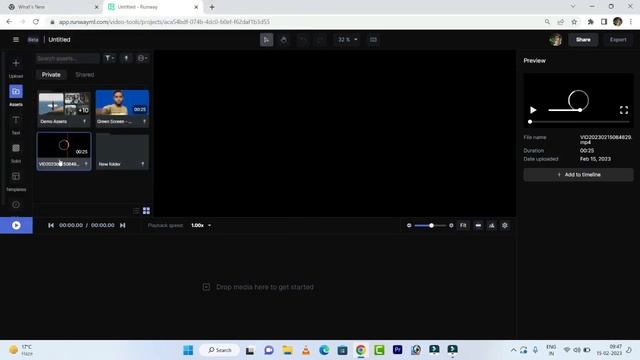Open a new browser tab
This screenshot has width=640, height=360.
(212, 7)
